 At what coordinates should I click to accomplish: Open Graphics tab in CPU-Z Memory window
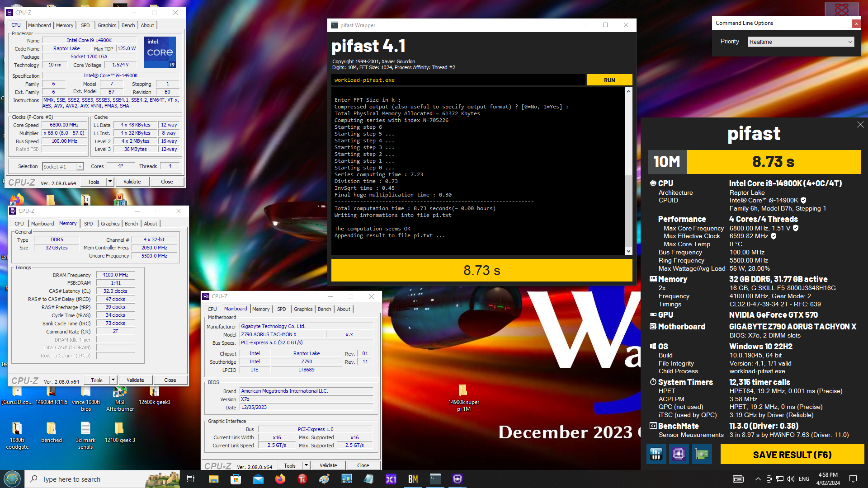tap(110, 224)
